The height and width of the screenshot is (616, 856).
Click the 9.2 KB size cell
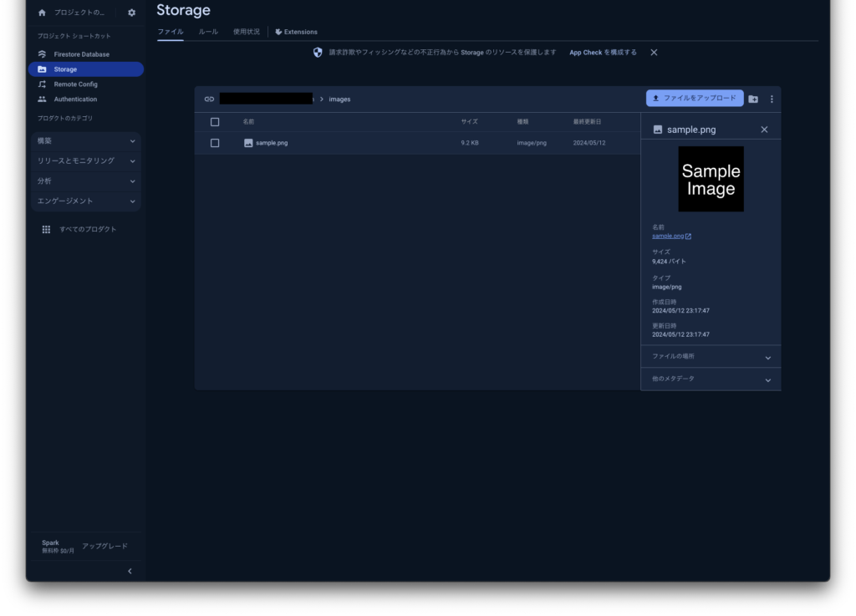(470, 143)
